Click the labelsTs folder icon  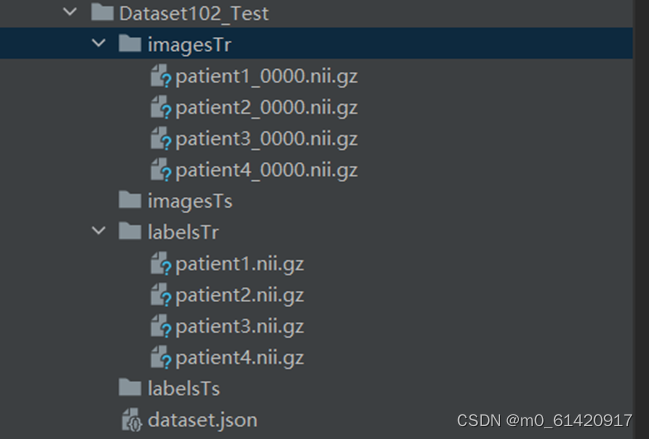[x=130, y=387]
